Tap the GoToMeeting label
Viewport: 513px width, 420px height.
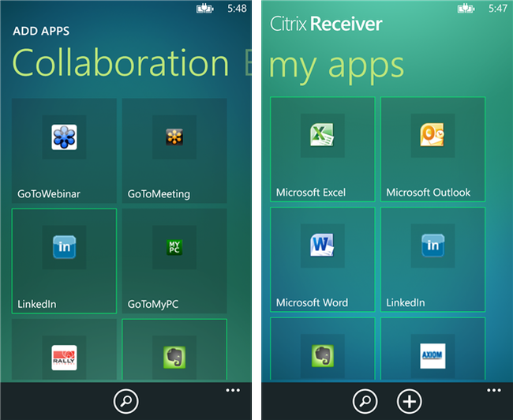[x=159, y=194]
